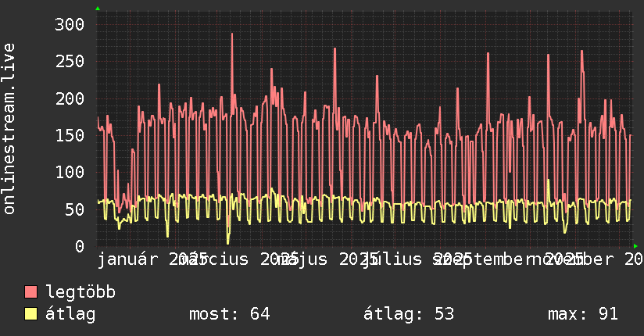The height and width of the screenshot is (336, 644).
Task: Click the yellow átlag legend color swatch
Action: click(x=30, y=314)
